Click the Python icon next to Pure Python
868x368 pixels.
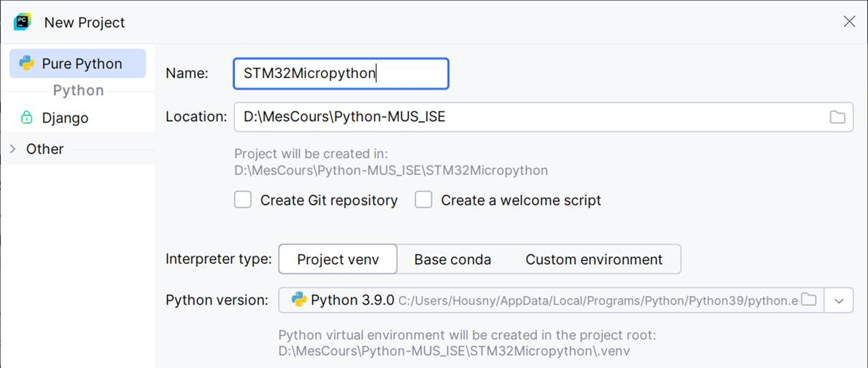26,63
